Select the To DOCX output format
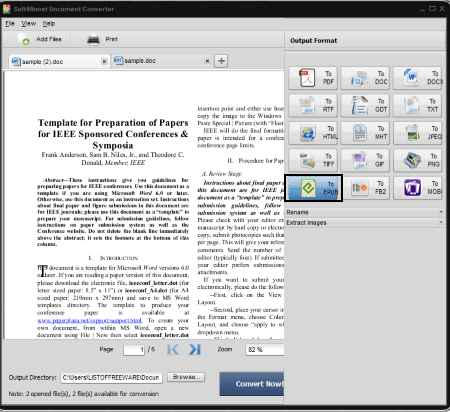This screenshot has height=412, width=450. [417, 78]
